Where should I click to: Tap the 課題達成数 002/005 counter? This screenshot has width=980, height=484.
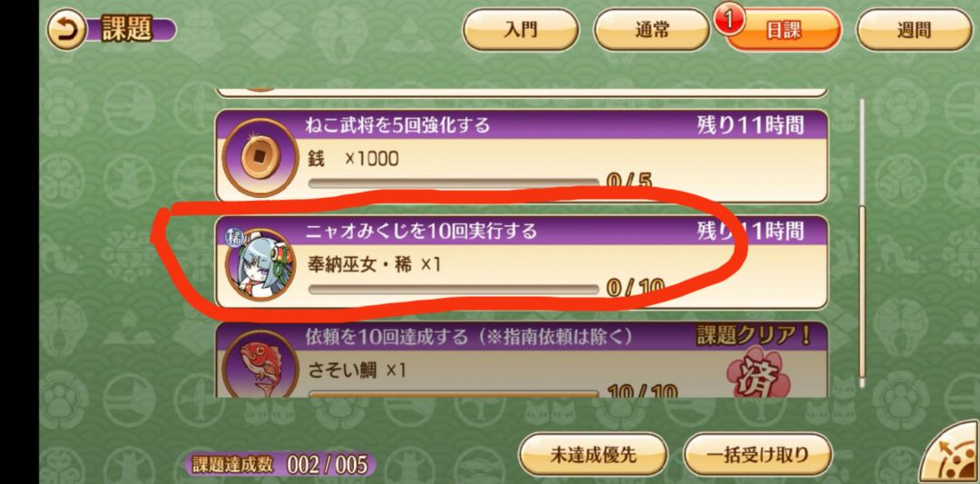[280, 464]
